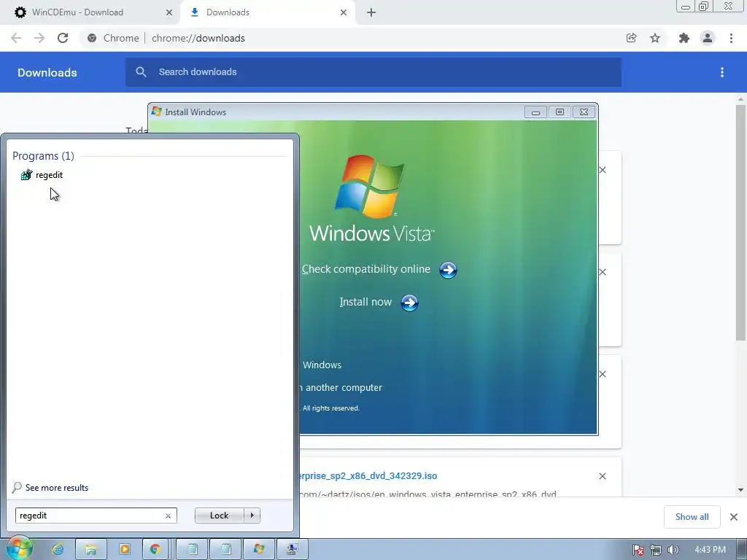This screenshot has height=560, width=747.
Task: Open Internet Explorer from the taskbar
Action: [x=58, y=549]
